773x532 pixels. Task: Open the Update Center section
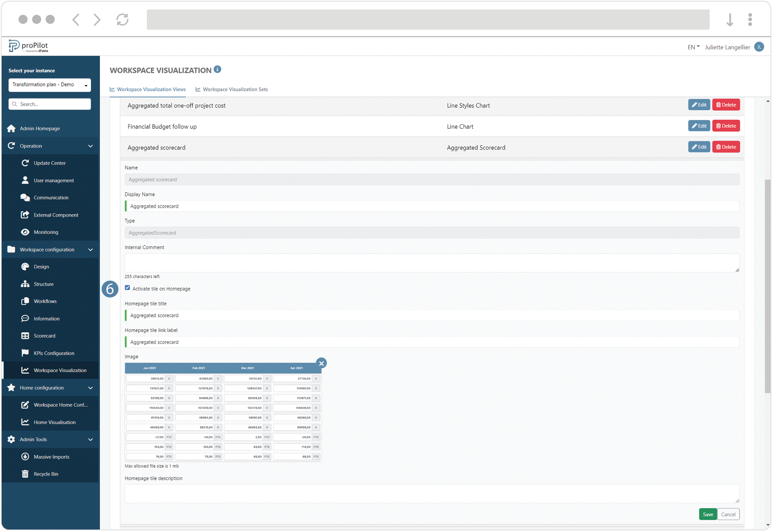click(x=49, y=163)
